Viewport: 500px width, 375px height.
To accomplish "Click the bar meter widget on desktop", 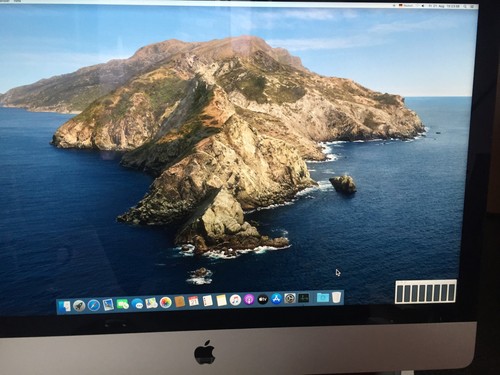I will click(x=426, y=292).
